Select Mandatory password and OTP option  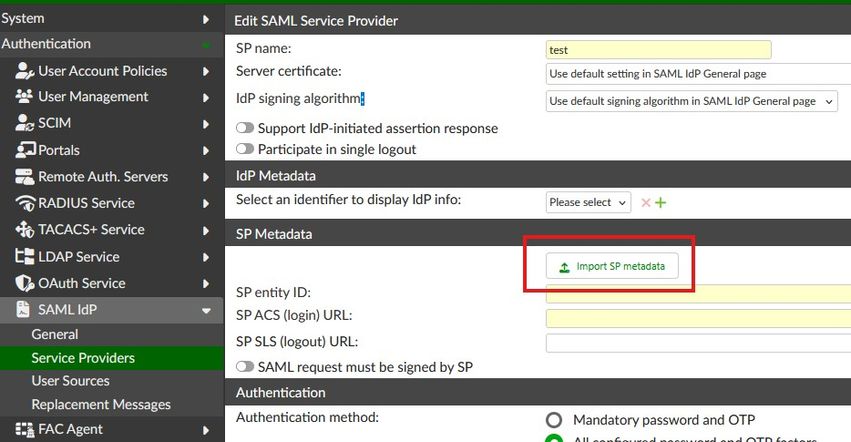(553, 420)
